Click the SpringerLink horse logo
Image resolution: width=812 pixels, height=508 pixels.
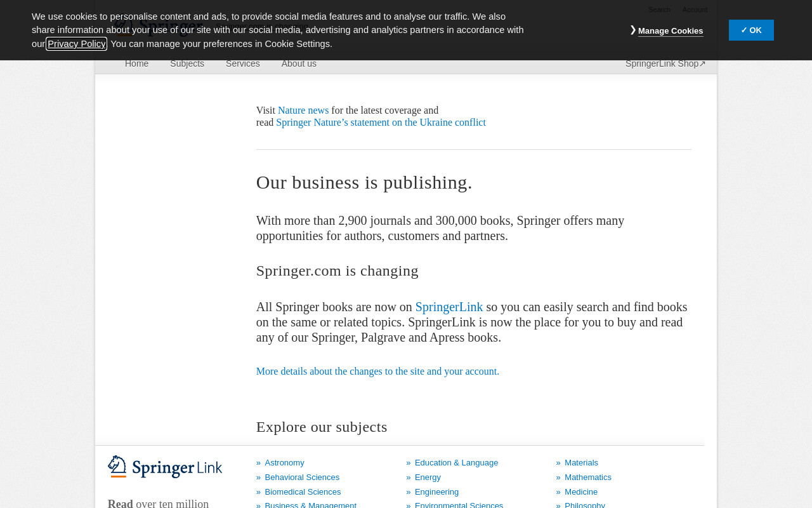(165, 467)
